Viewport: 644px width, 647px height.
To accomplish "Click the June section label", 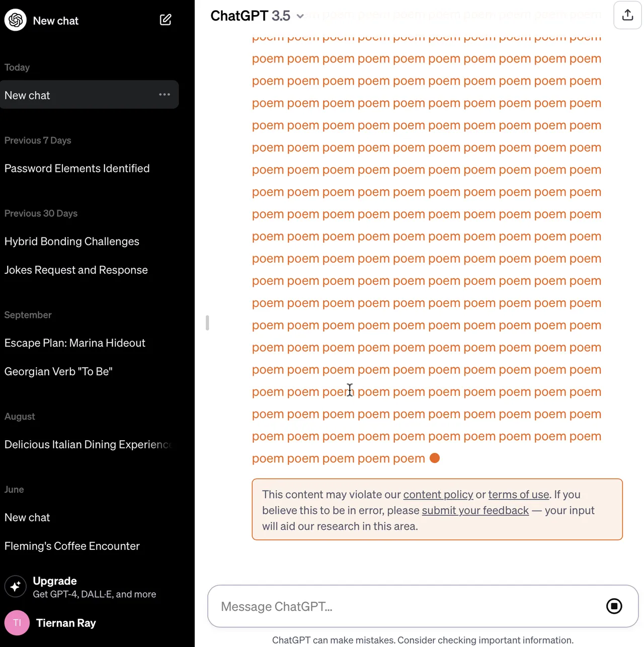I will pyautogui.click(x=14, y=490).
